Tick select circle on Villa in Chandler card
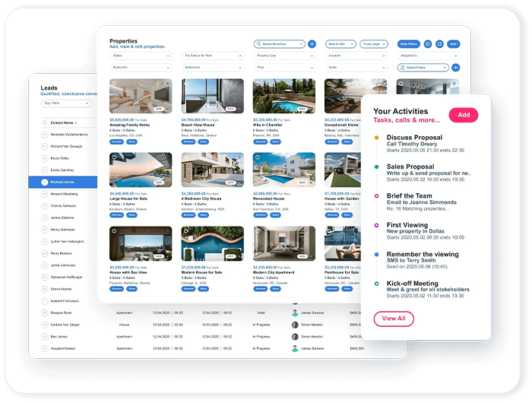Screen dimensions: 532x403 pos(258,84)
